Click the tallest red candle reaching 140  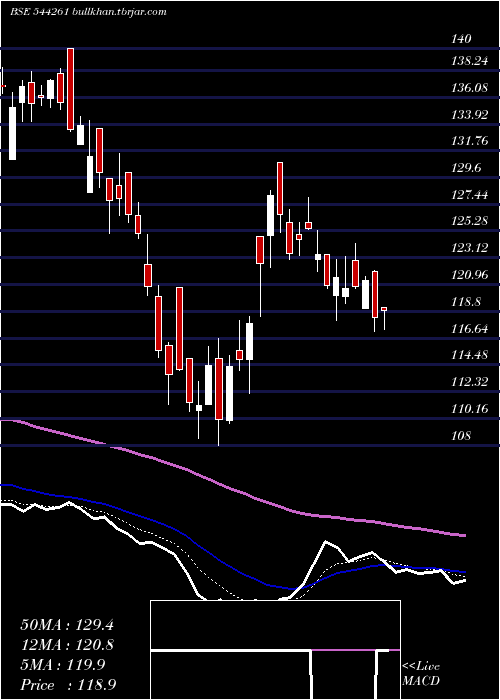pos(70,89)
